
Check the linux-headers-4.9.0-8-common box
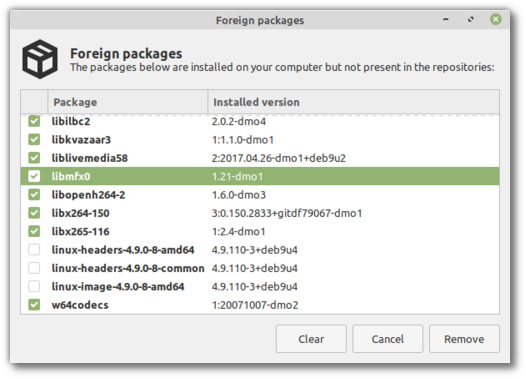34,268
